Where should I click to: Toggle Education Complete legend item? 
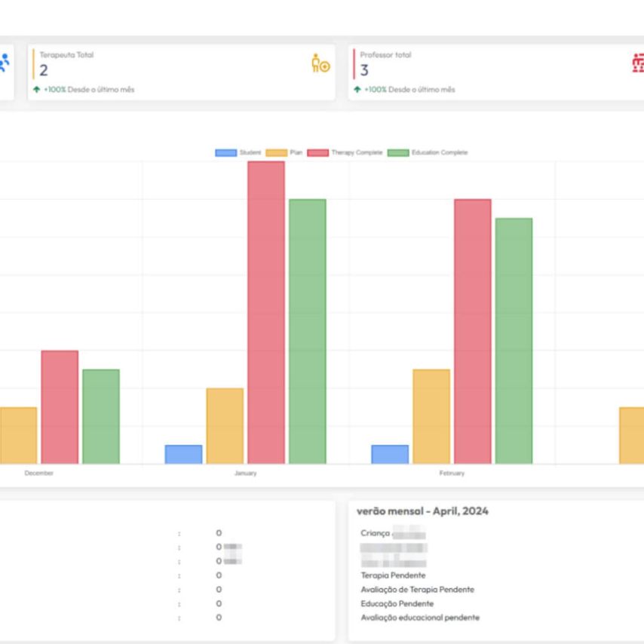(428, 153)
